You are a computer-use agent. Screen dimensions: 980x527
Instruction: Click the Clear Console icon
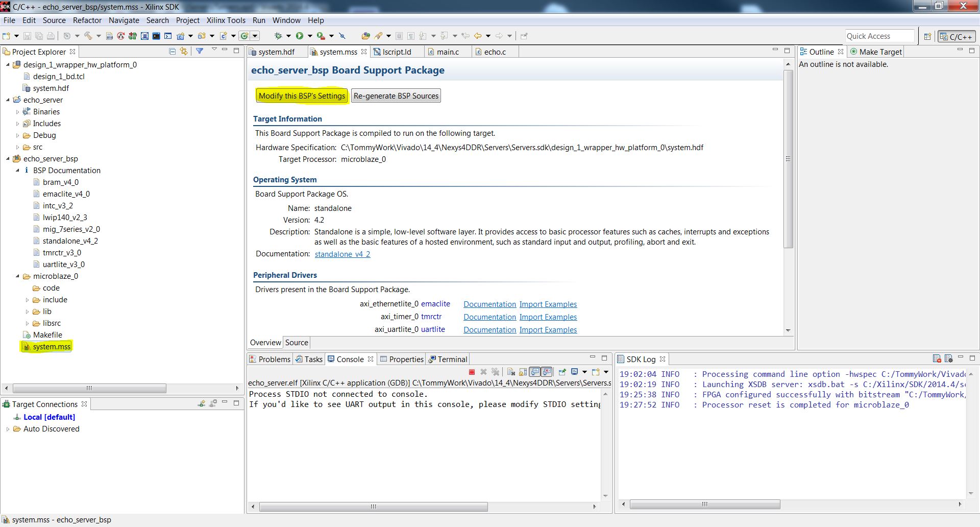[511, 372]
